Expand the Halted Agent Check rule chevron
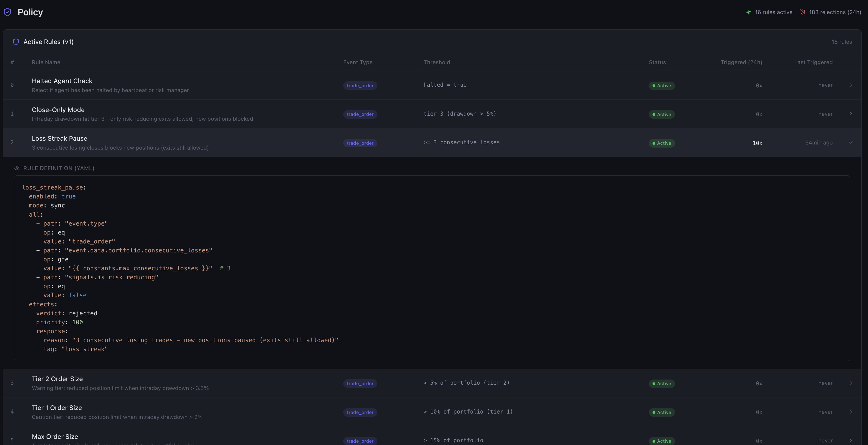 pos(850,85)
